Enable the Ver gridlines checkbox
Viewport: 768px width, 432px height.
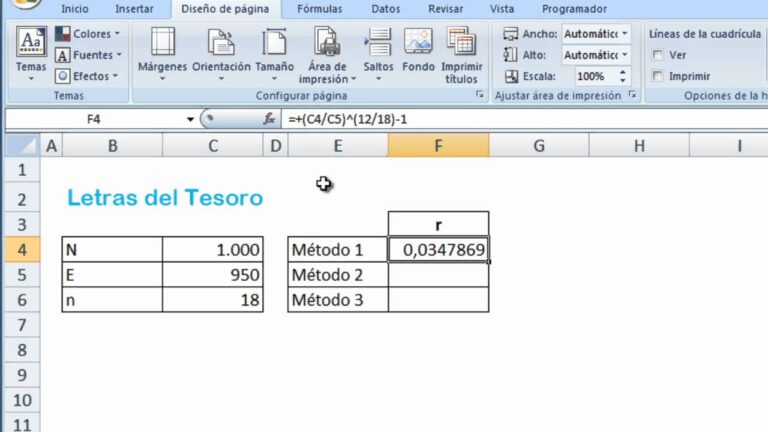coord(657,55)
